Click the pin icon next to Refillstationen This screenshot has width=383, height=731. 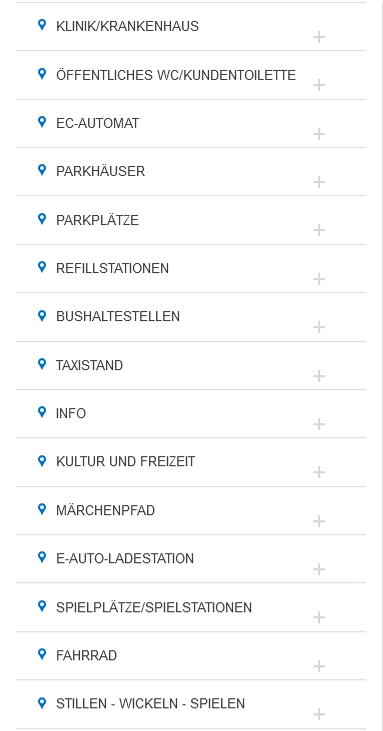(42, 267)
